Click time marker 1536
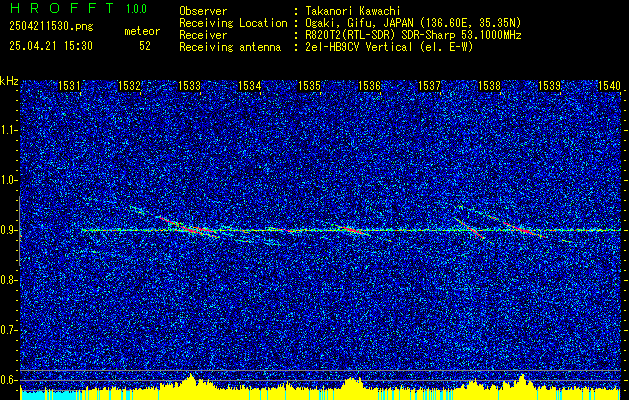Image resolution: width=629 pixels, height=400 pixels. coord(369,86)
